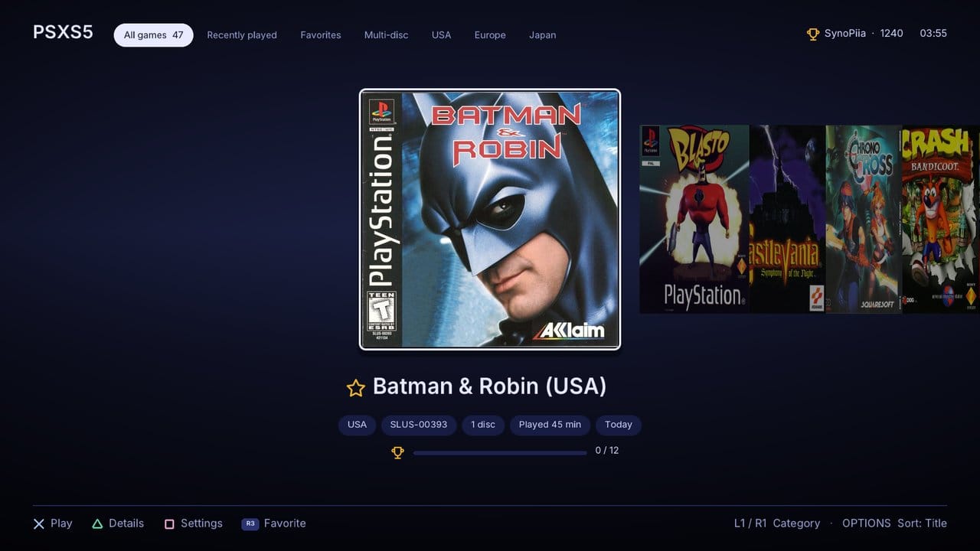This screenshot has width=980, height=551.
Task: Open the Favorites tab
Action: (321, 35)
